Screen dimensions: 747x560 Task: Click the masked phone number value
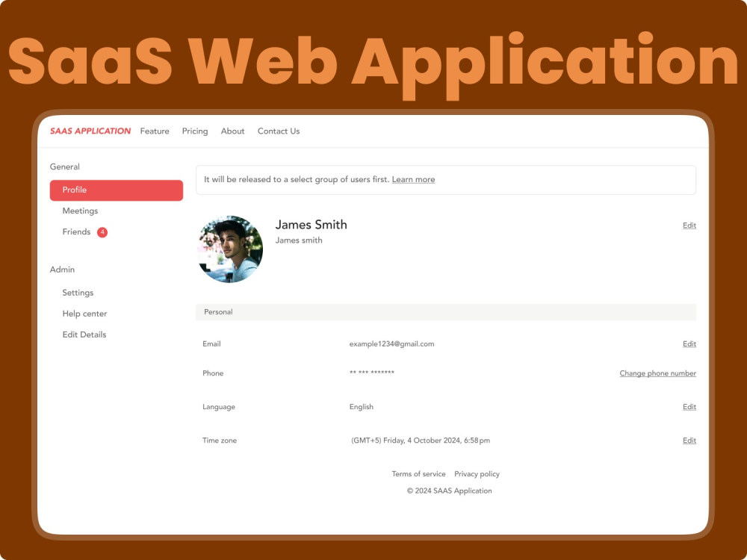371,373
